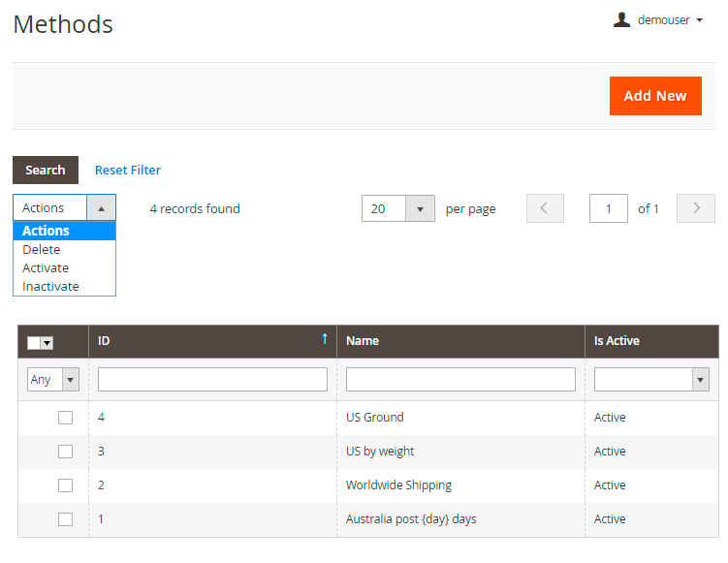728x563 pixels.
Task: Focus the Name filter input field
Action: (460, 380)
